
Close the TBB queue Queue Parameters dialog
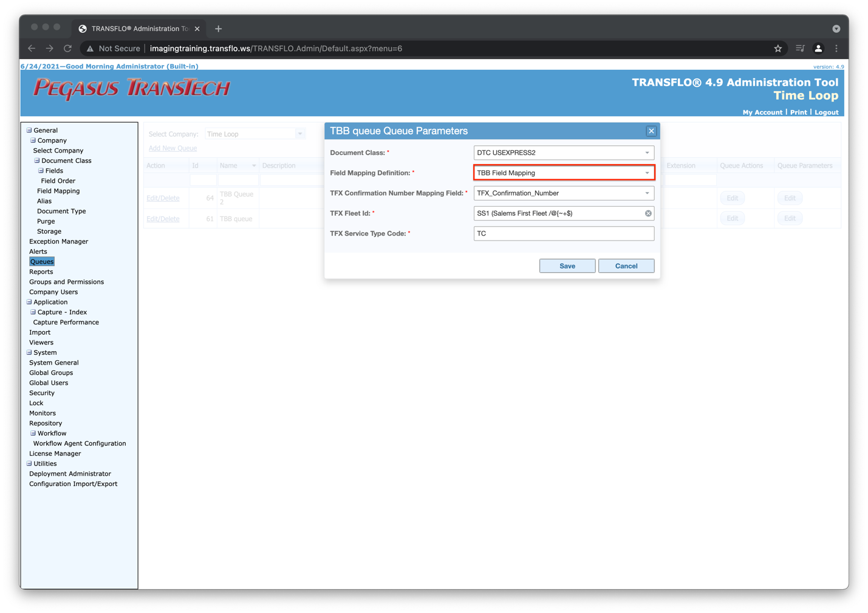(651, 131)
